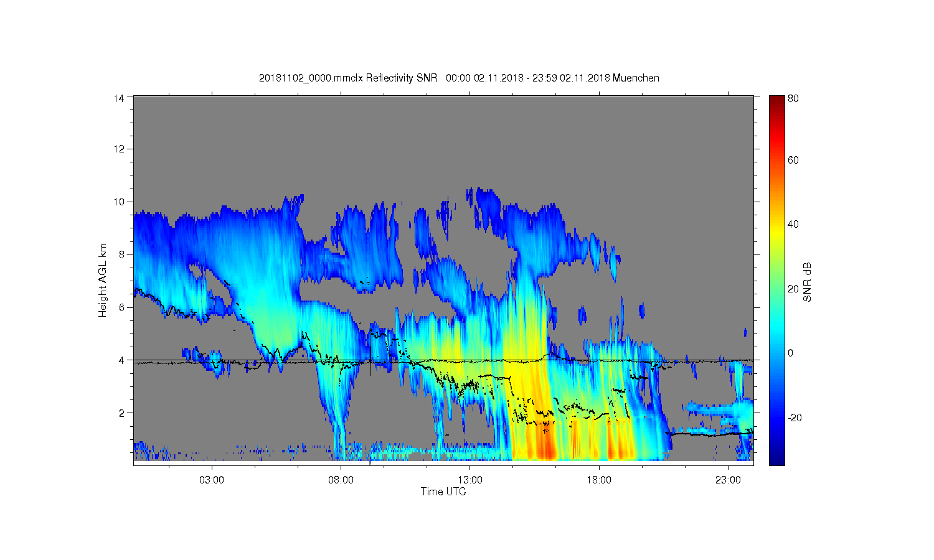Pick the dark blue bottom of colorbar
The width and height of the screenshot is (934, 560).
[x=776, y=459]
